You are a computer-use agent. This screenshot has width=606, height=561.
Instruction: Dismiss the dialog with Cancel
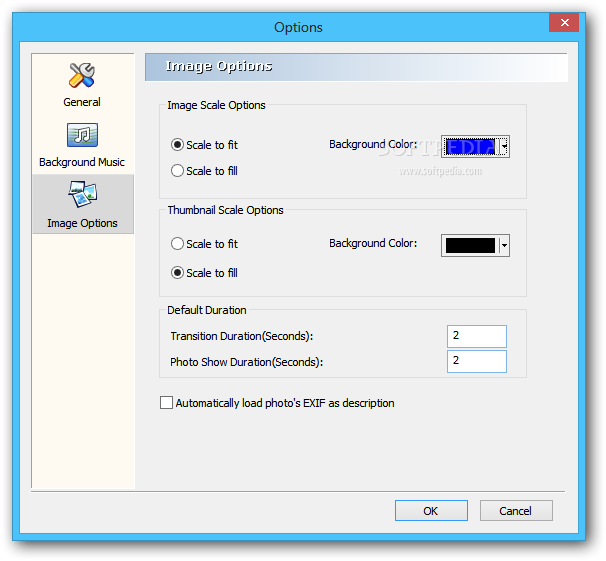click(516, 511)
